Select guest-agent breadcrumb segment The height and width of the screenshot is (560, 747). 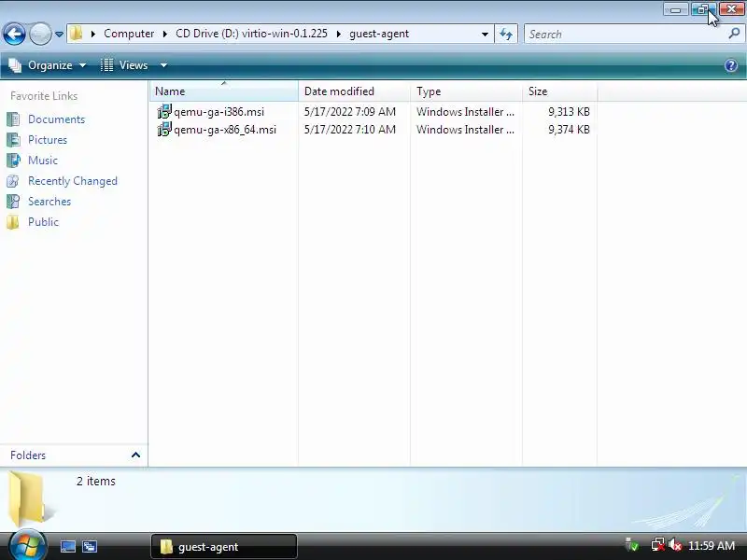[379, 34]
